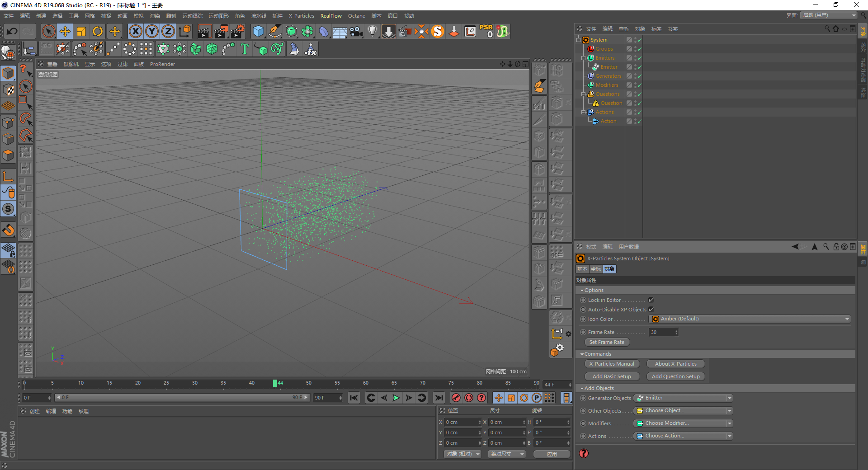
Task: Open the Camera objects icon
Action: pyautogui.click(x=356, y=31)
